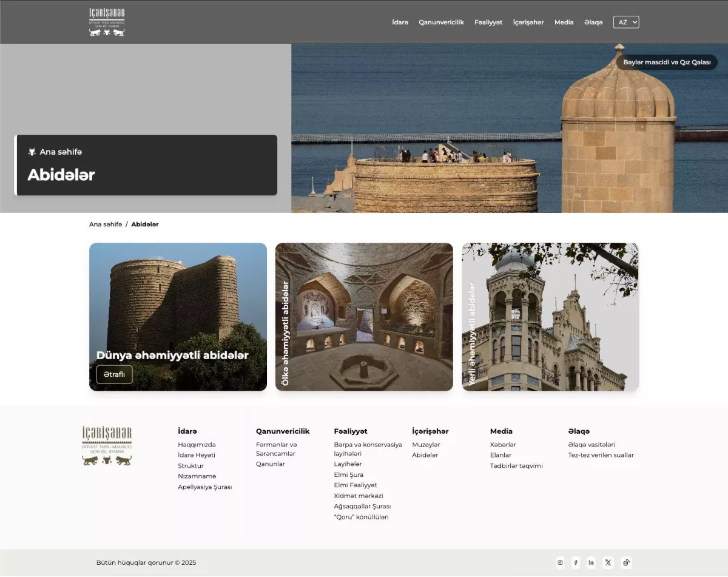Click the İçərişəhər logo in the footer
This screenshot has width=728, height=577.
click(x=107, y=446)
